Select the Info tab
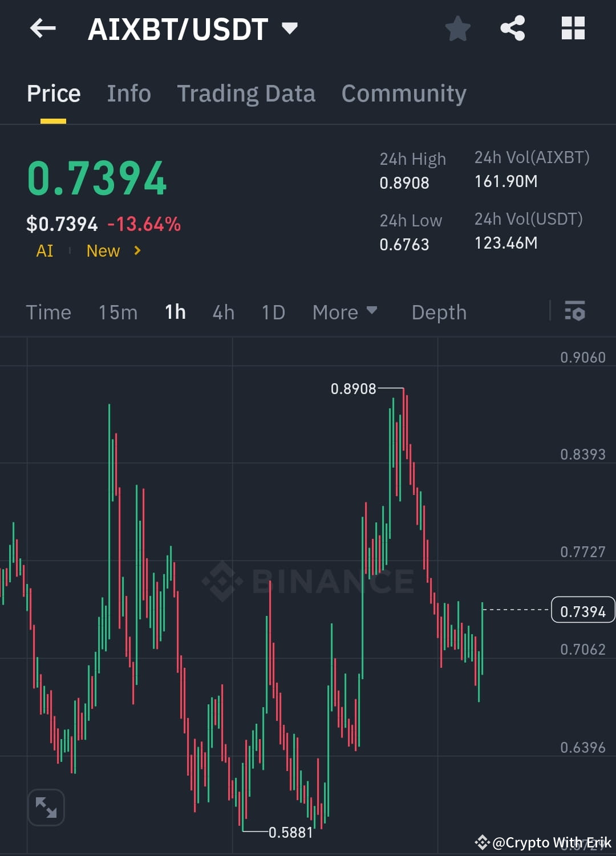The height and width of the screenshot is (856, 616). coord(128,93)
